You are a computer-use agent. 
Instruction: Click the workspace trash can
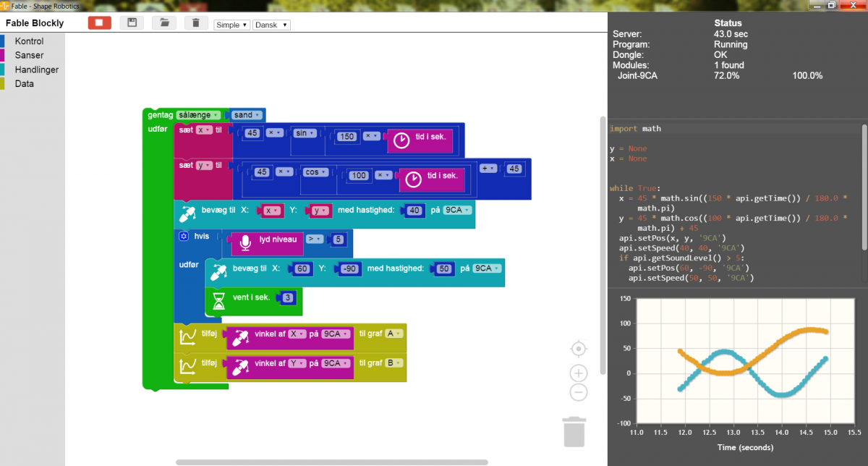pos(574,431)
